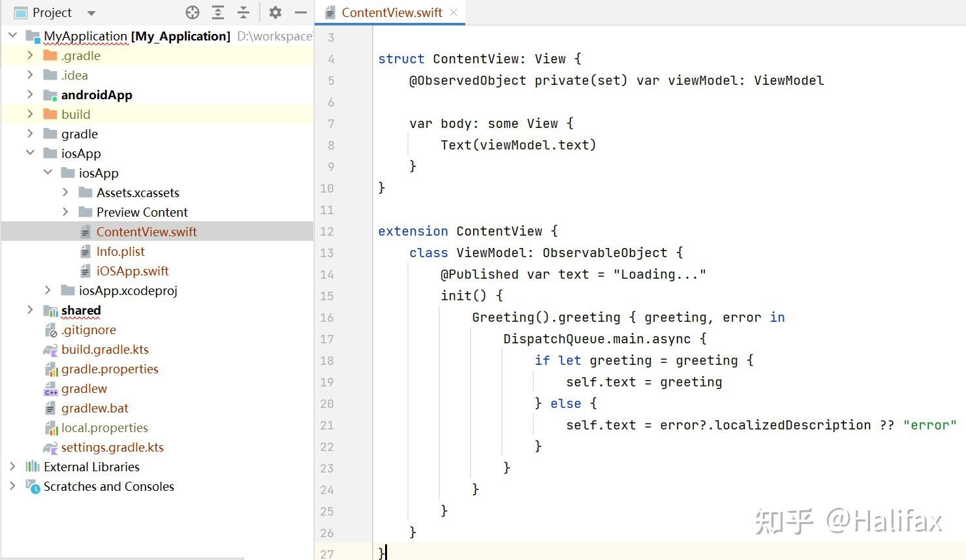Click the build.gradle.kts Gradle icon

point(50,349)
